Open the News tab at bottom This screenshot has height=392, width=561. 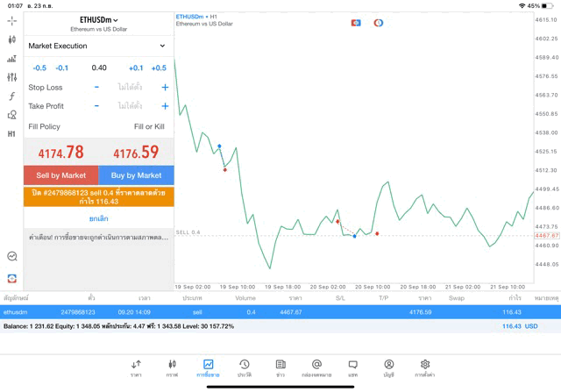point(280,367)
